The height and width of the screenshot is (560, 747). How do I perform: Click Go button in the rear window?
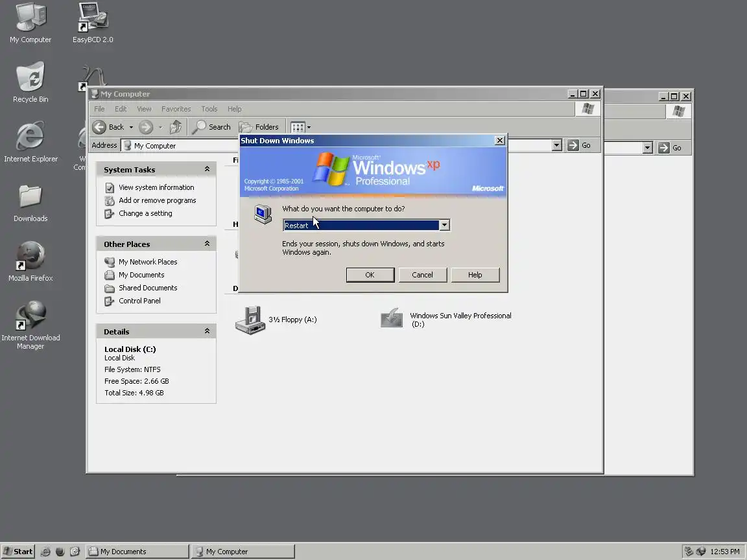670,148
